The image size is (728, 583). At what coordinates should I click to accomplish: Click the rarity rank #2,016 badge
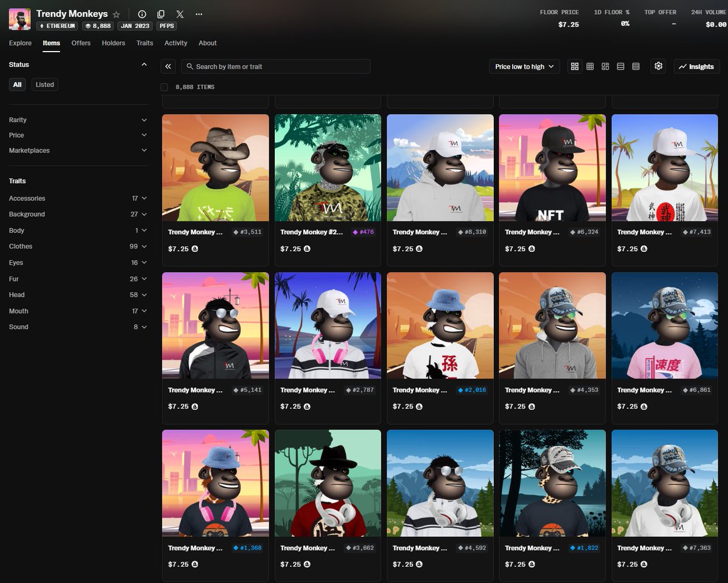(473, 390)
